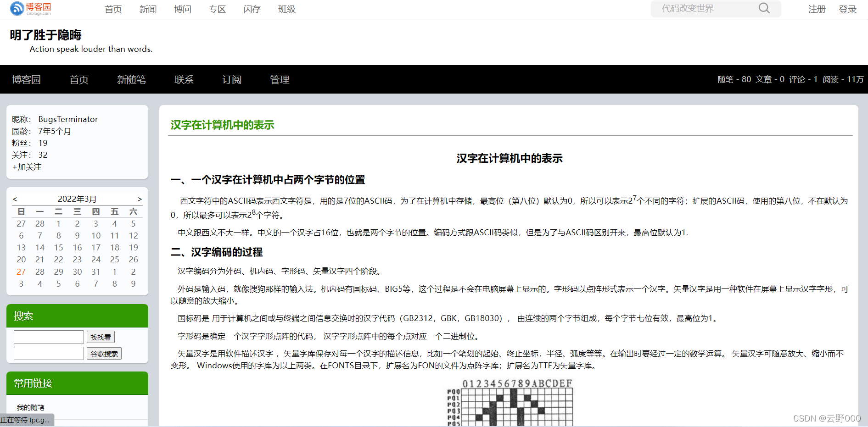The image size is (868, 427).
Task: Open the 新随笔 page
Action: click(x=131, y=79)
